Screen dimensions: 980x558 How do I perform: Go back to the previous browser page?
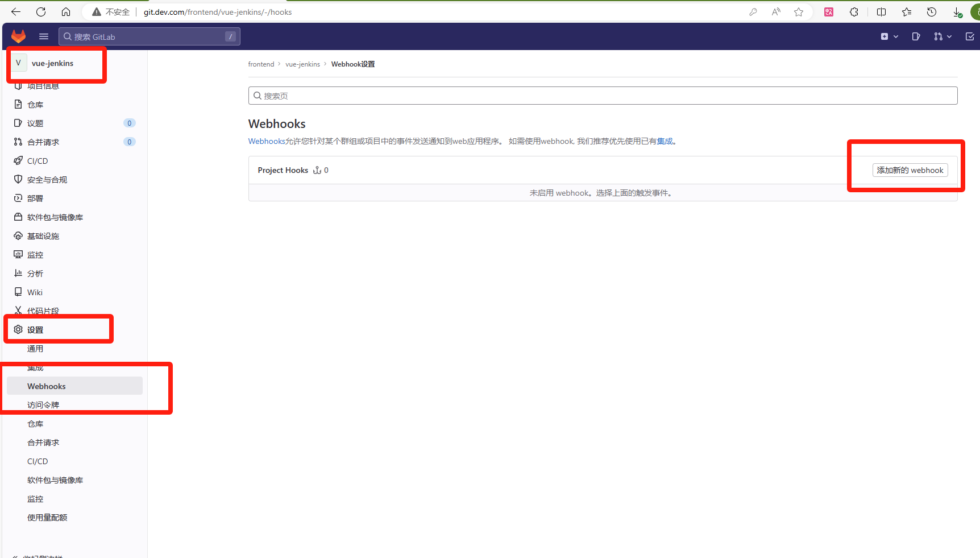(x=16, y=12)
